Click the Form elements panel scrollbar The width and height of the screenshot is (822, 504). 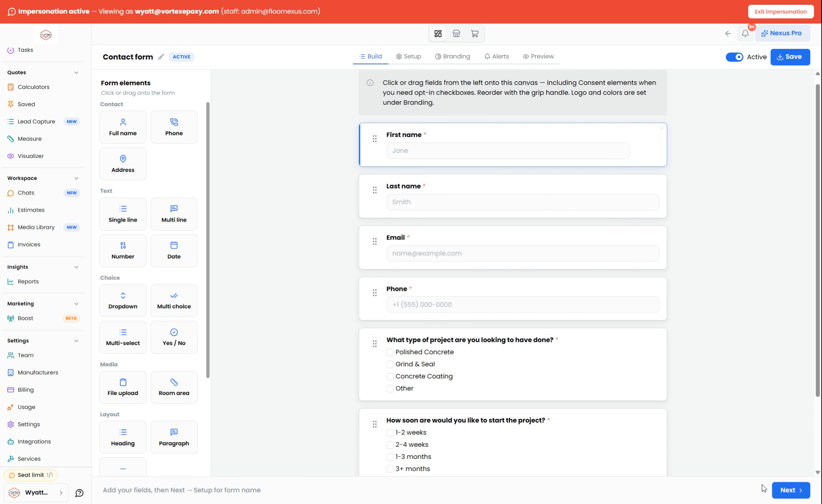[208, 240]
